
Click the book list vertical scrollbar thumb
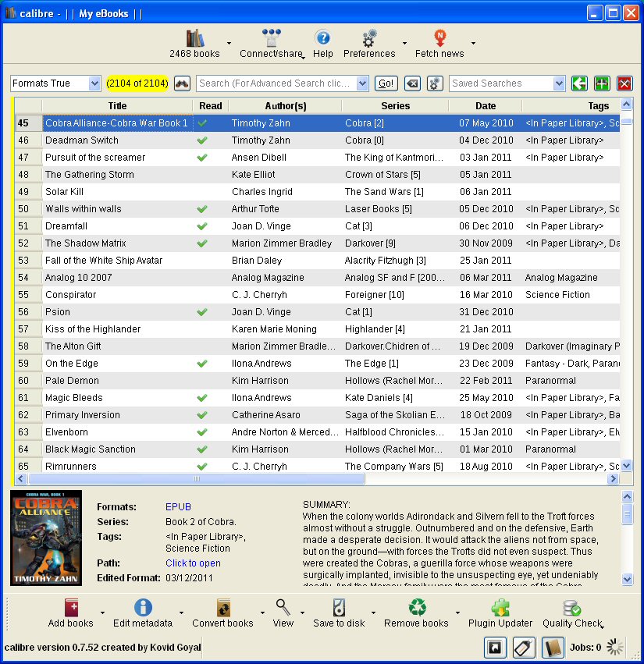click(627, 122)
